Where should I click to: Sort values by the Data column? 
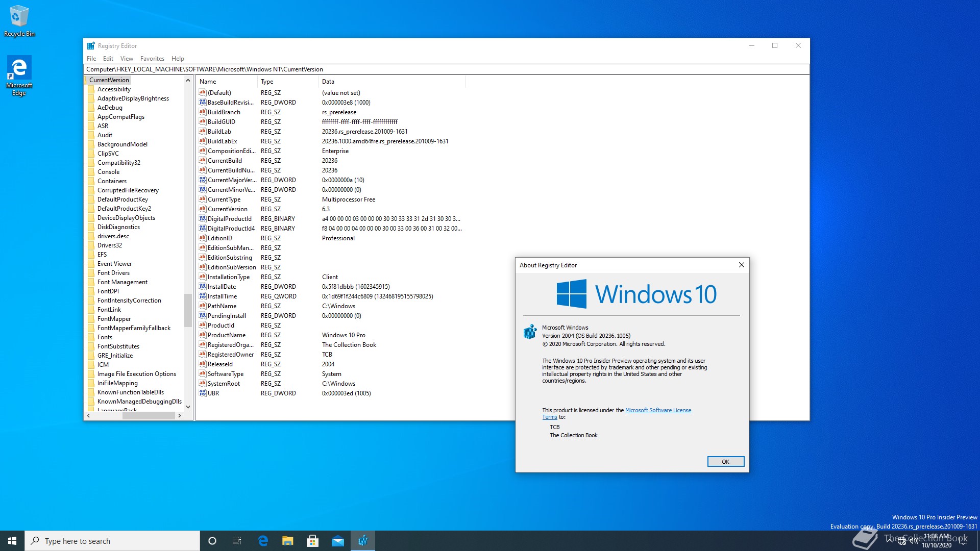pyautogui.click(x=392, y=82)
